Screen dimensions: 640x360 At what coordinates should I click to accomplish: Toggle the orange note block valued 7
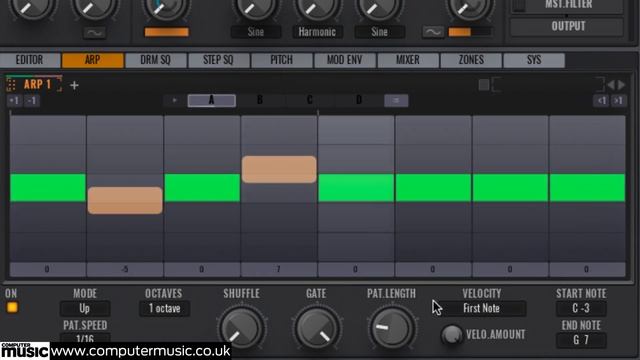click(x=279, y=169)
